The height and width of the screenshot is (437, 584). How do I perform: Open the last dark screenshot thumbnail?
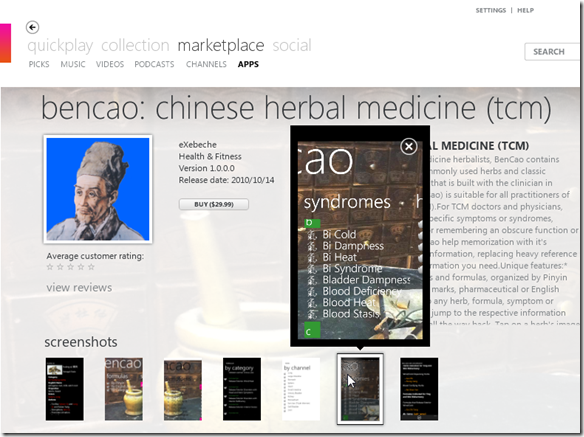(x=419, y=389)
